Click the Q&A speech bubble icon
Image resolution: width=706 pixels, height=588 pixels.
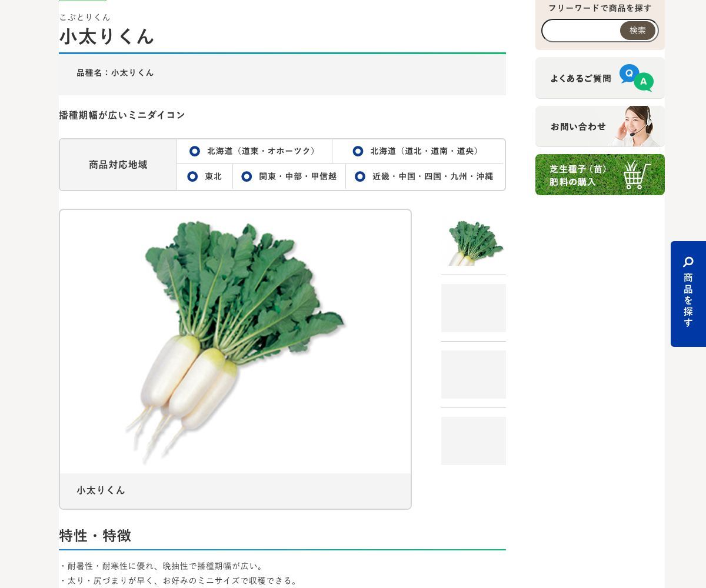(636, 78)
